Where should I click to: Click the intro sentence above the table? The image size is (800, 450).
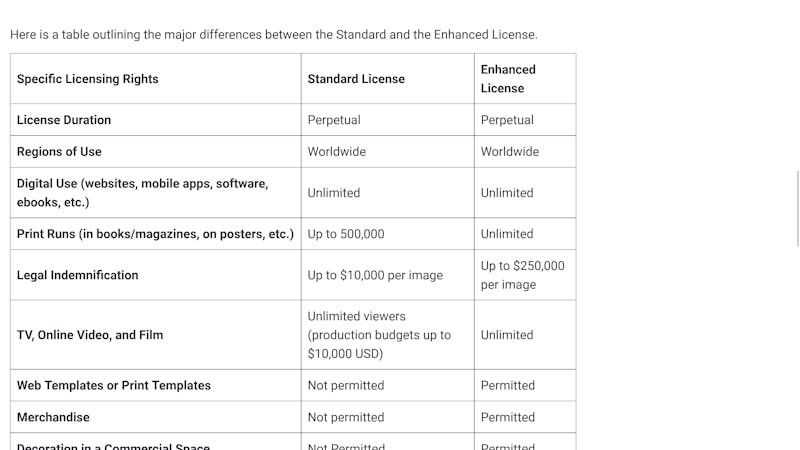pyautogui.click(x=274, y=35)
